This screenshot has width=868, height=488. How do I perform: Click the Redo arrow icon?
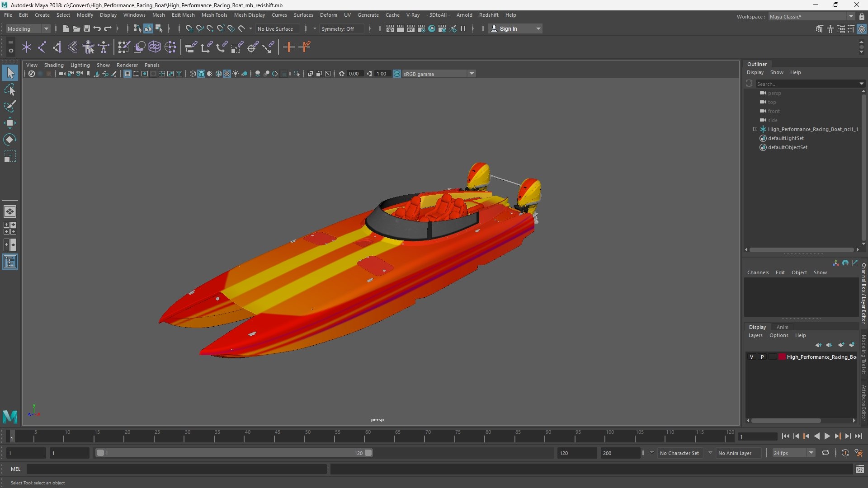point(108,28)
